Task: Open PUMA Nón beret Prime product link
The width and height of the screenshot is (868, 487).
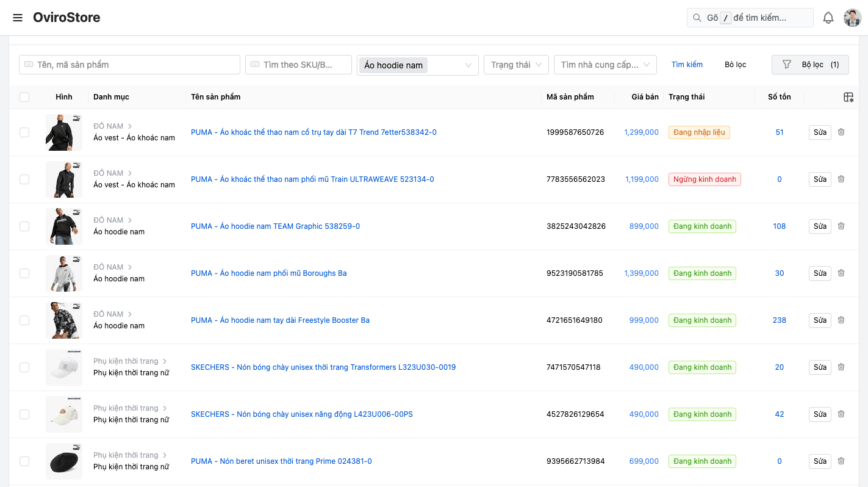Action: [281, 461]
